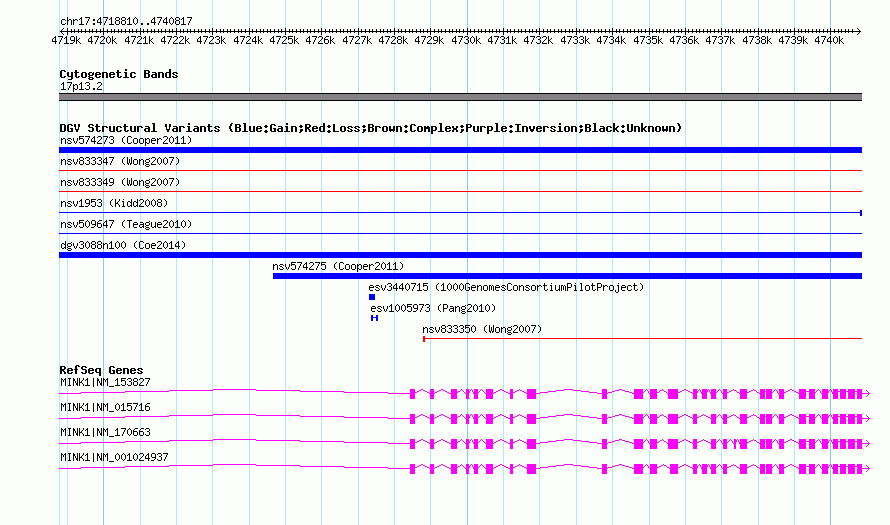Click the 4735k ruler position label
The height and width of the screenshot is (525, 890).
click(648, 40)
